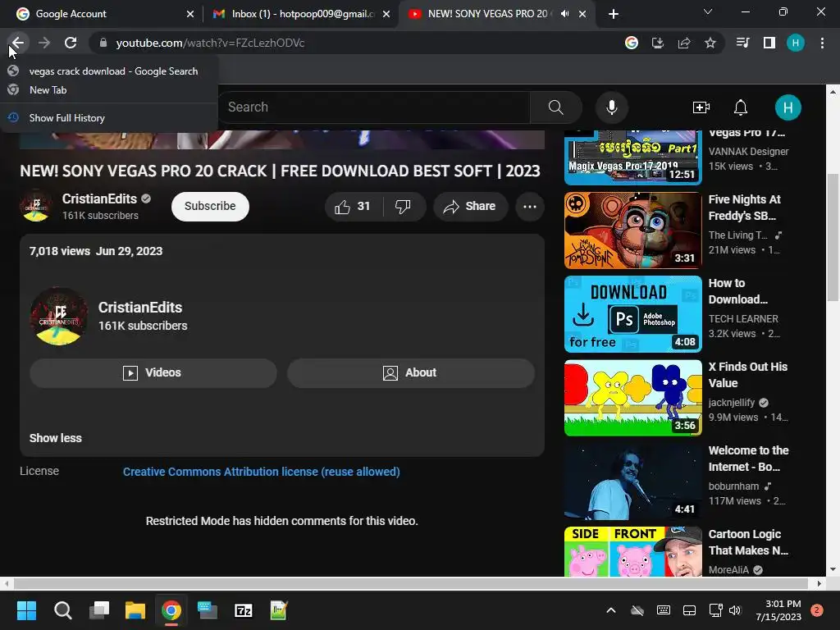Click the horizontal scrollbar at page bottom

click(x=411, y=583)
